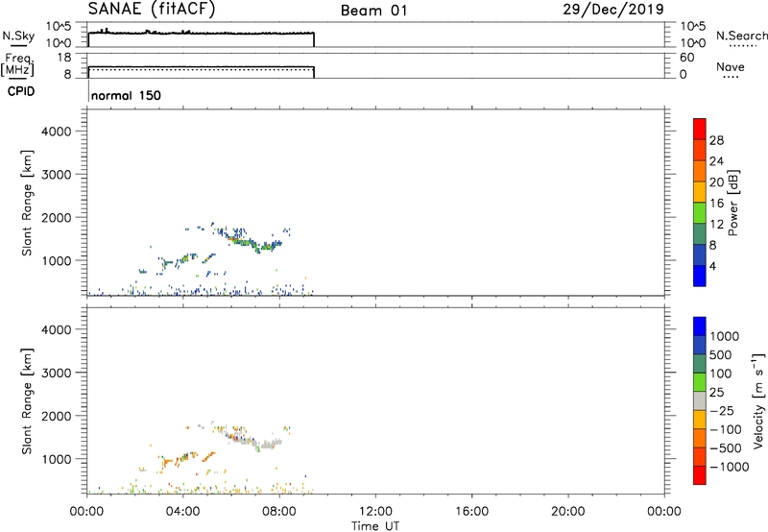
Task: Click the N.Sky axis label
Action: point(18,36)
